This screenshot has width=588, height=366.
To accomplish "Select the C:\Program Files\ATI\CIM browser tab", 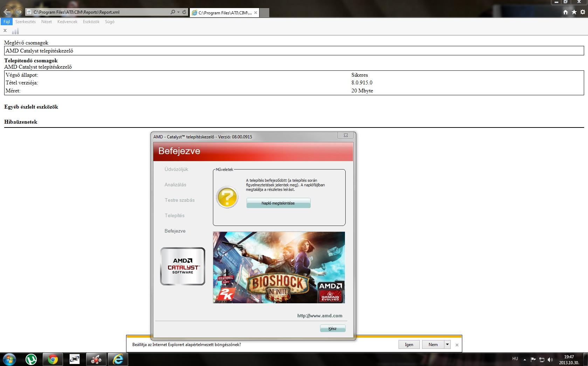I will (x=224, y=13).
